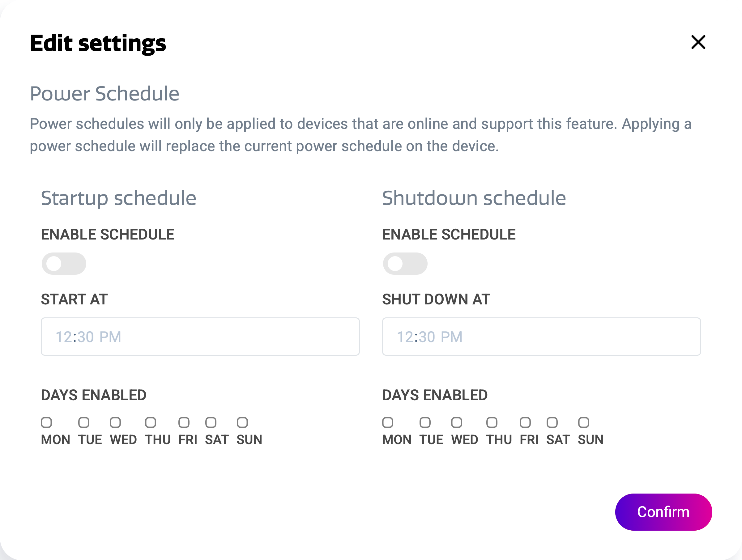Check FRI under Startup schedule days
Viewport: 742px width, 560px height.
pos(184,422)
